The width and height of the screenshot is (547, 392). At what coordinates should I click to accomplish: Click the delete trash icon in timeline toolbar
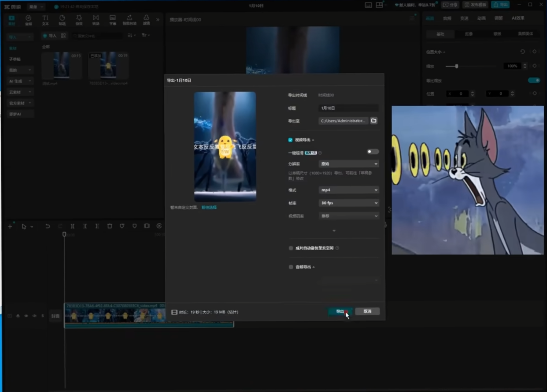110,226
